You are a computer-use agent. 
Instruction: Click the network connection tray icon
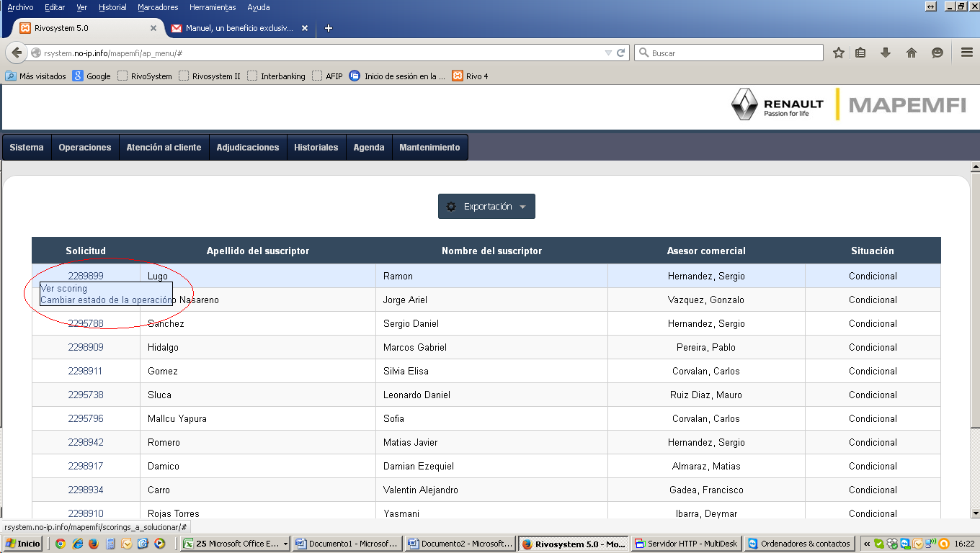coord(930,544)
